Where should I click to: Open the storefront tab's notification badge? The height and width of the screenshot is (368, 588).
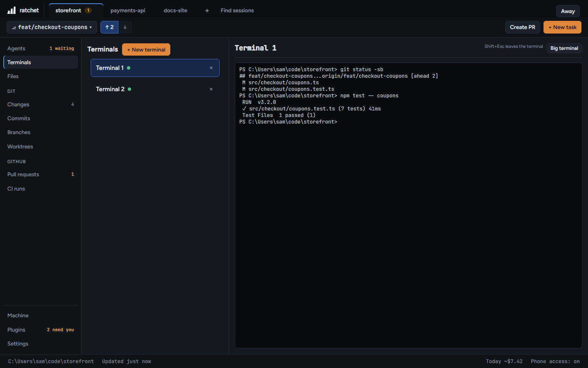pyautogui.click(x=88, y=10)
